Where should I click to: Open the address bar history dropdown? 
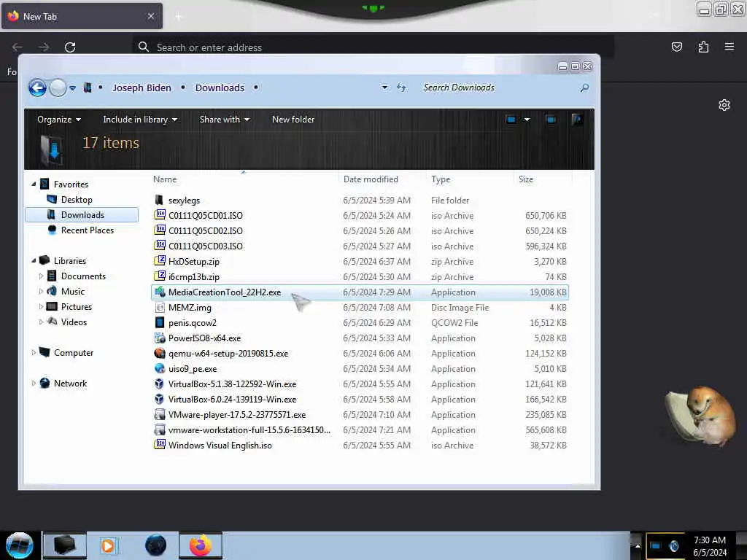point(384,87)
